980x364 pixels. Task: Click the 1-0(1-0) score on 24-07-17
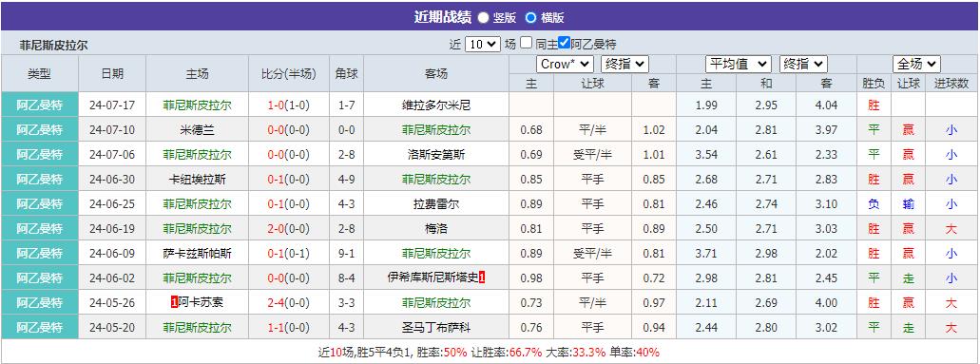(289, 105)
